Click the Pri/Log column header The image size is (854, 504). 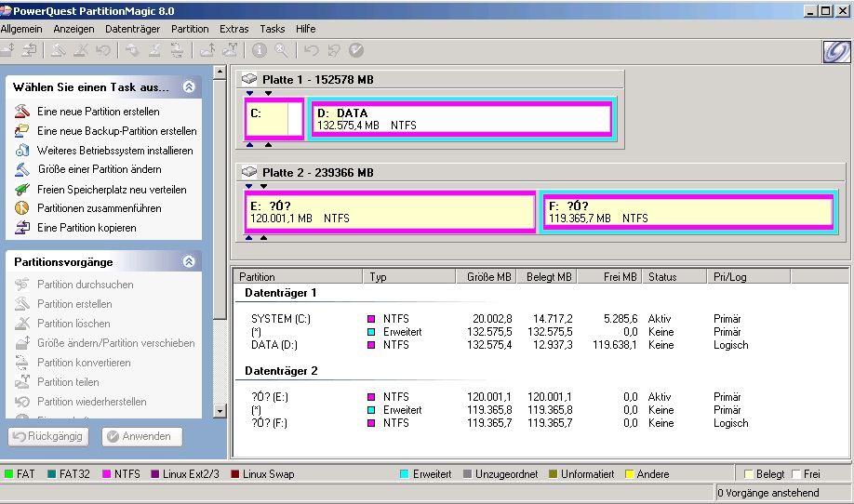pyautogui.click(x=749, y=276)
